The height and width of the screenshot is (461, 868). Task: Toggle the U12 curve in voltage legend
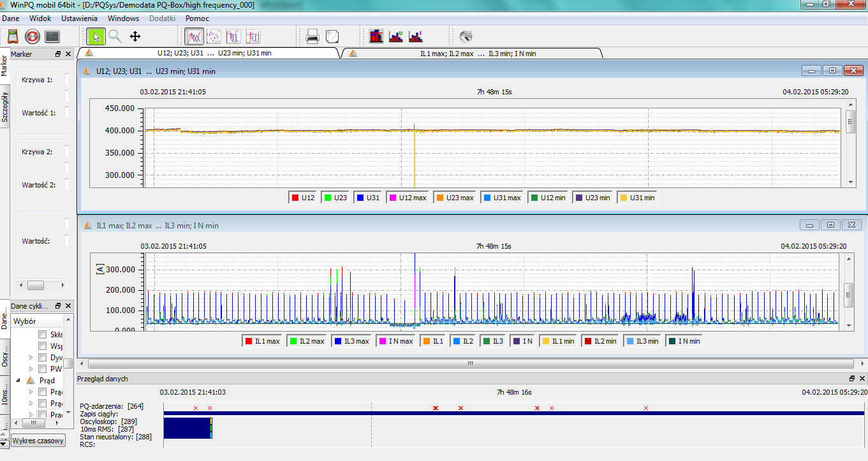tap(303, 198)
